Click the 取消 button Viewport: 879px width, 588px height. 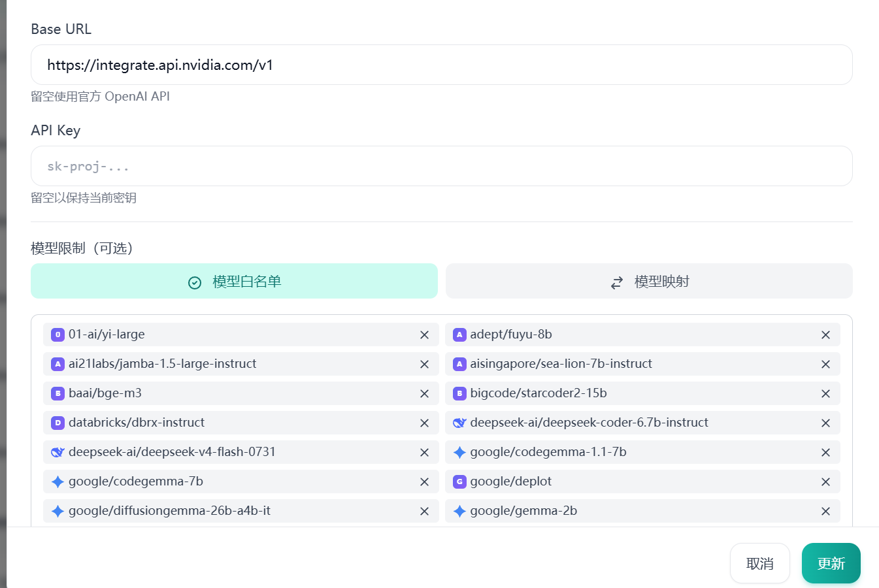click(x=760, y=563)
